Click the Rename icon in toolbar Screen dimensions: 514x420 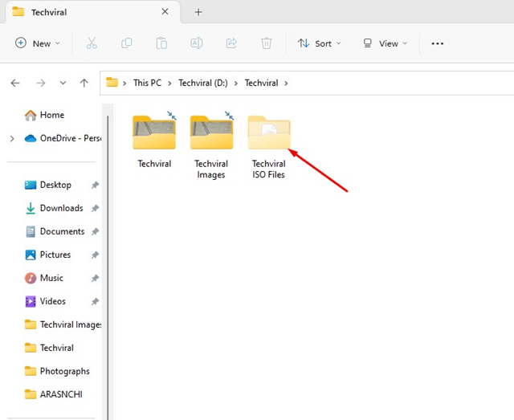(x=197, y=43)
